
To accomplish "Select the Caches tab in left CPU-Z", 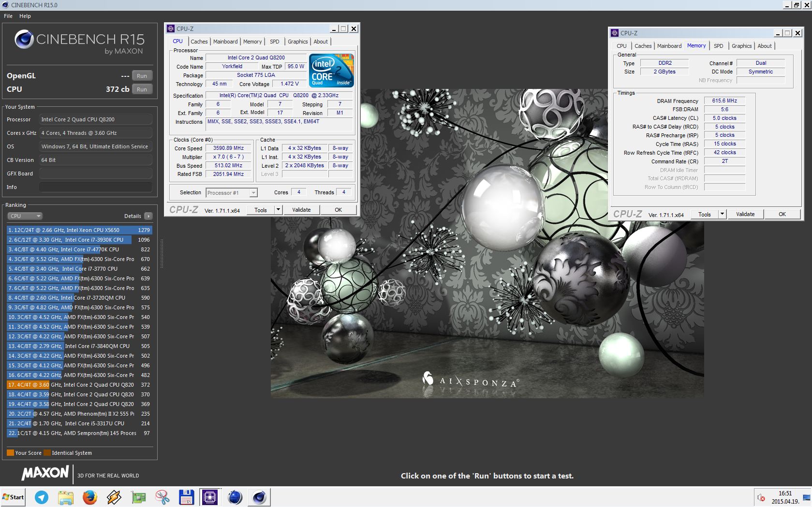I will click(199, 42).
